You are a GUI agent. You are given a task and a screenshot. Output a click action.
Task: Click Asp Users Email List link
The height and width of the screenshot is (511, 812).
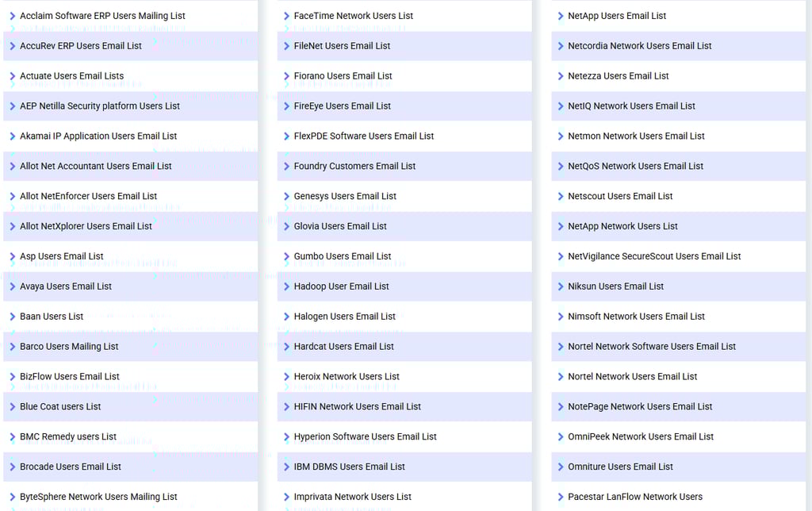coord(62,256)
